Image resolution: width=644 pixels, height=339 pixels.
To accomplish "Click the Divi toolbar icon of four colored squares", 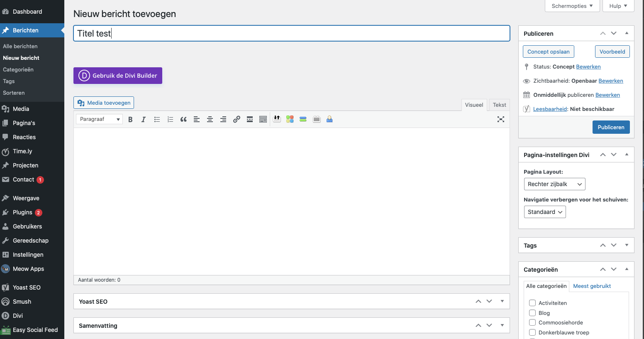I will [x=290, y=119].
